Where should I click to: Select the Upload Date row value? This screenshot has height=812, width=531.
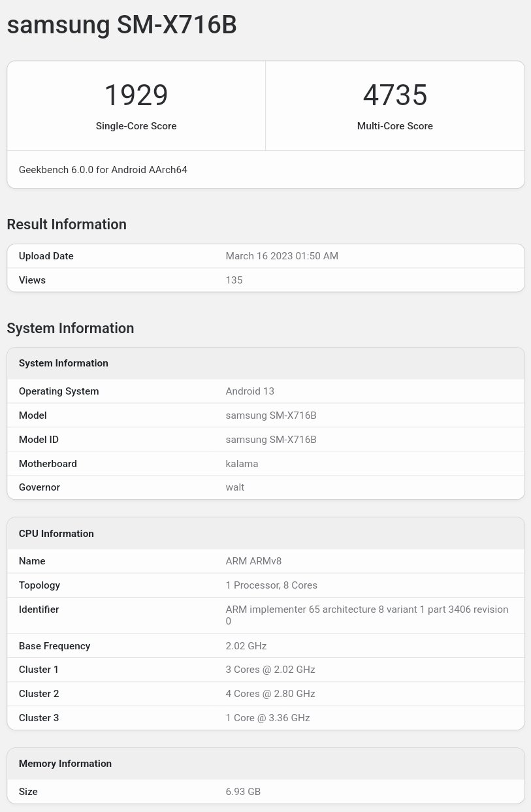[x=282, y=256]
